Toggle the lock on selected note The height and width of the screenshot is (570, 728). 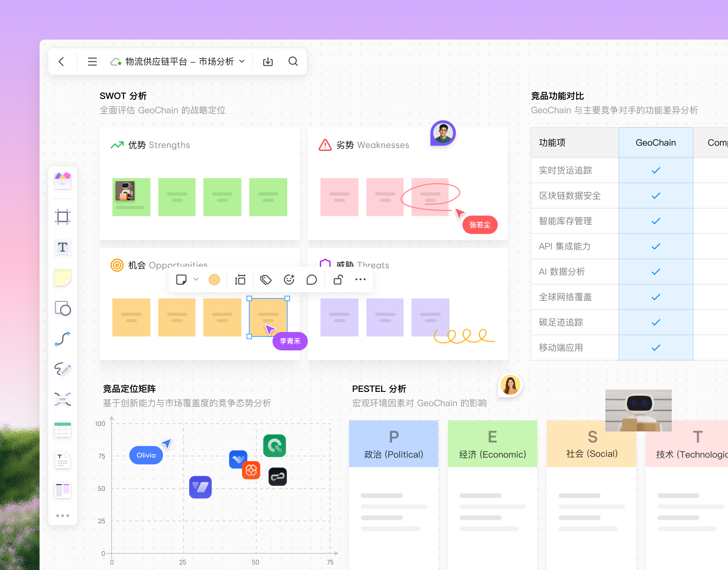(x=338, y=280)
